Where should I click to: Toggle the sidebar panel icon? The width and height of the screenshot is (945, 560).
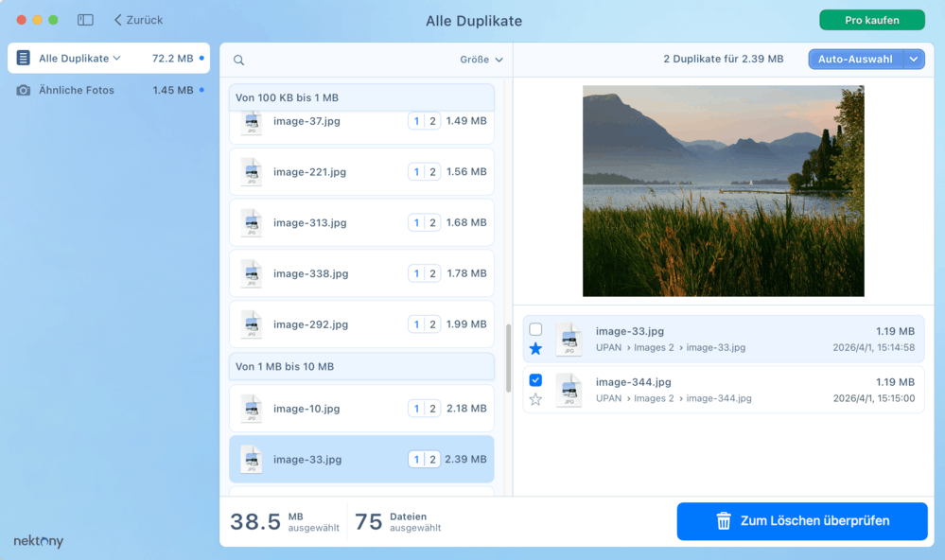point(86,19)
